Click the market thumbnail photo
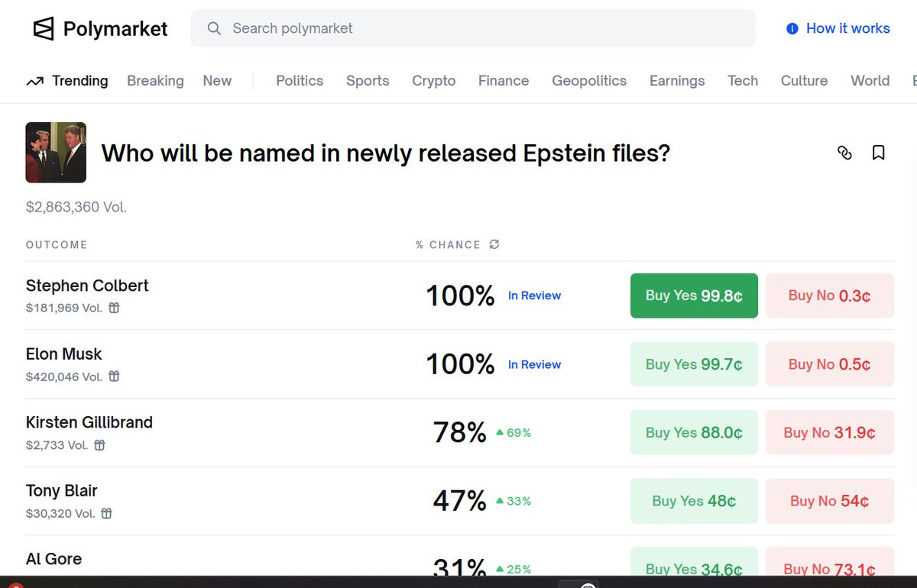 click(56, 153)
